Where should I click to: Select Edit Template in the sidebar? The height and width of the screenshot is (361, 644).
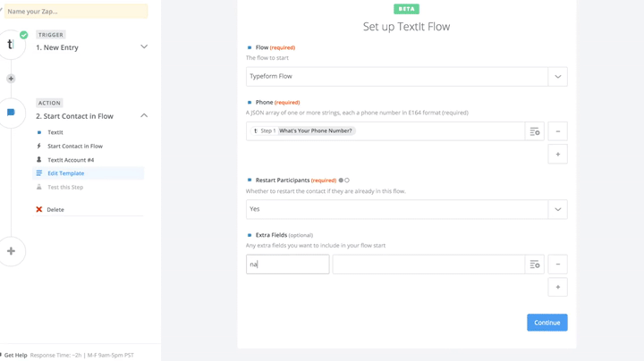66,173
